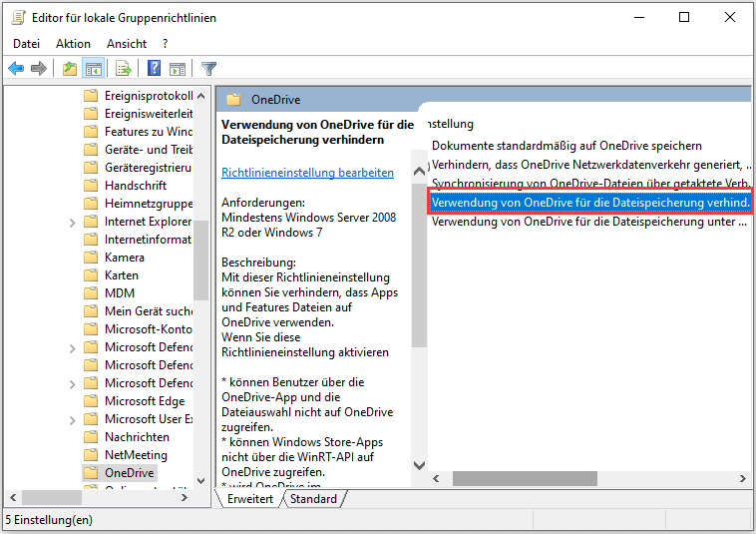Image resolution: width=756 pixels, height=534 pixels.
Task: Select the Karten tree folder
Action: (112, 274)
